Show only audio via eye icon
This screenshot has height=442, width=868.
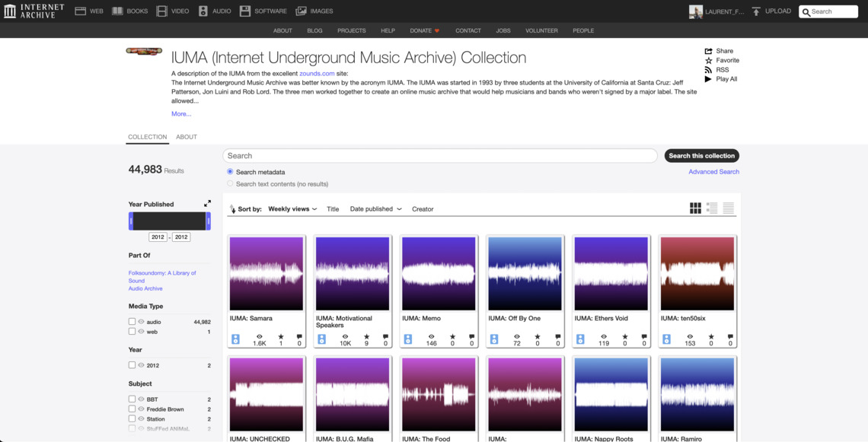(x=141, y=321)
